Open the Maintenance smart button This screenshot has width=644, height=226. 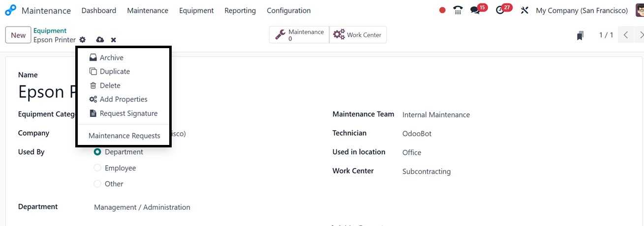pos(299,35)
